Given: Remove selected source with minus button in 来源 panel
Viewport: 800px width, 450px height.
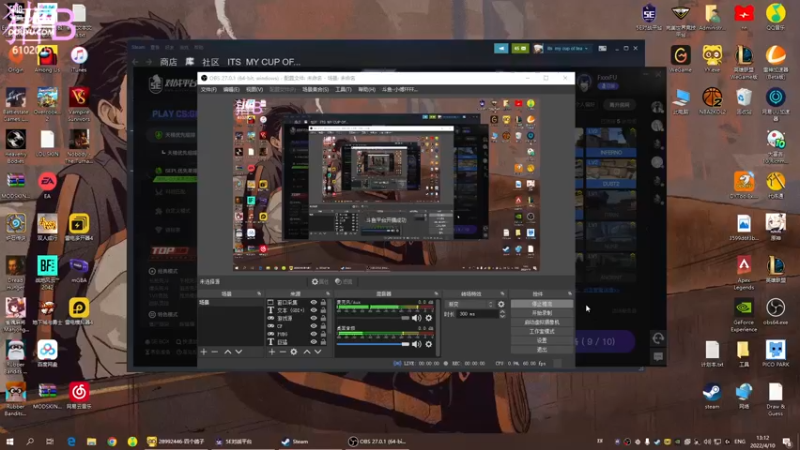Looking at the screenshot, I should (x=283, y=352).
